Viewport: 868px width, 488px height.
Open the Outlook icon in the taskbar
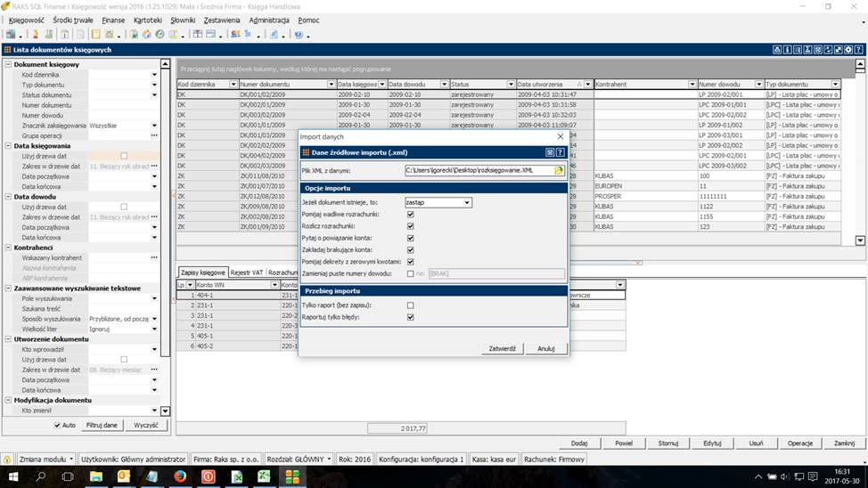(x=124, y=477)
